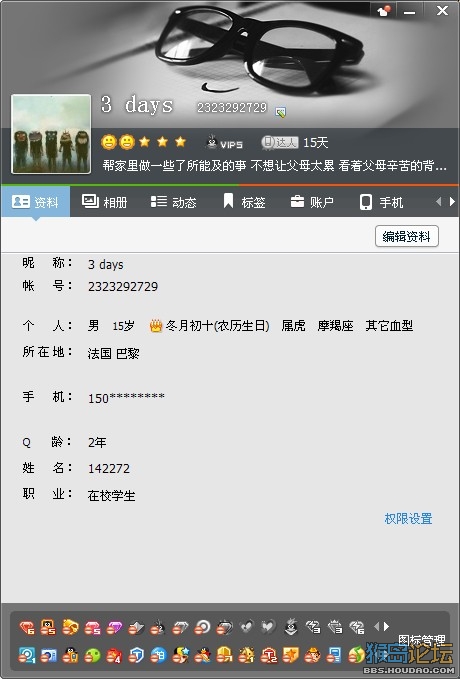
Task: Open the 权限设置 permission settings link
Action: pos(408,518)
